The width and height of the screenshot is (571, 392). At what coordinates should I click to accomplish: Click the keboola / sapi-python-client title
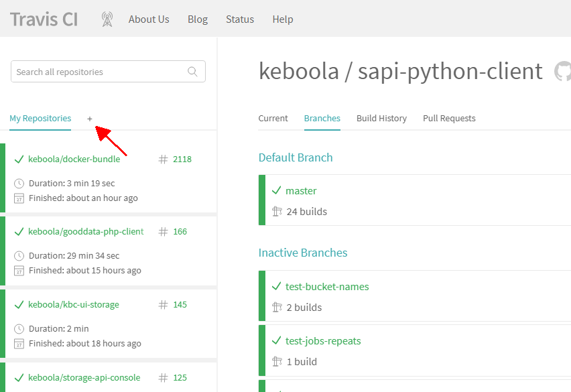pyautogui.click(x=401, y=71)
